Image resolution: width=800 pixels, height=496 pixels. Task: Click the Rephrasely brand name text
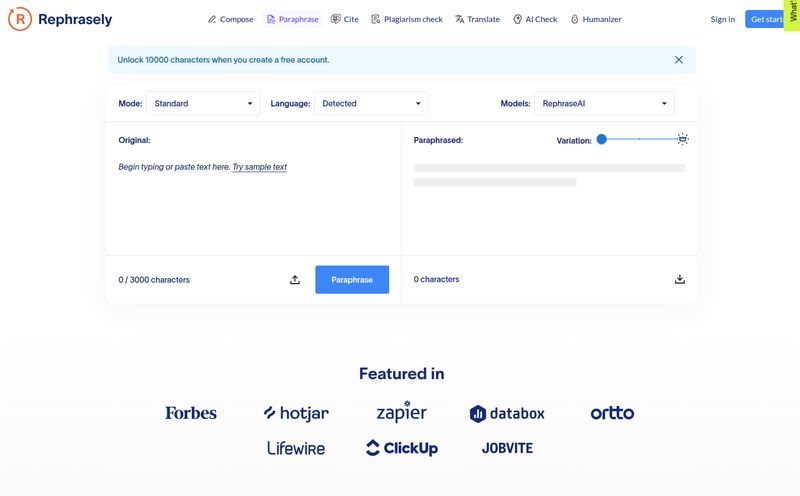75,19
